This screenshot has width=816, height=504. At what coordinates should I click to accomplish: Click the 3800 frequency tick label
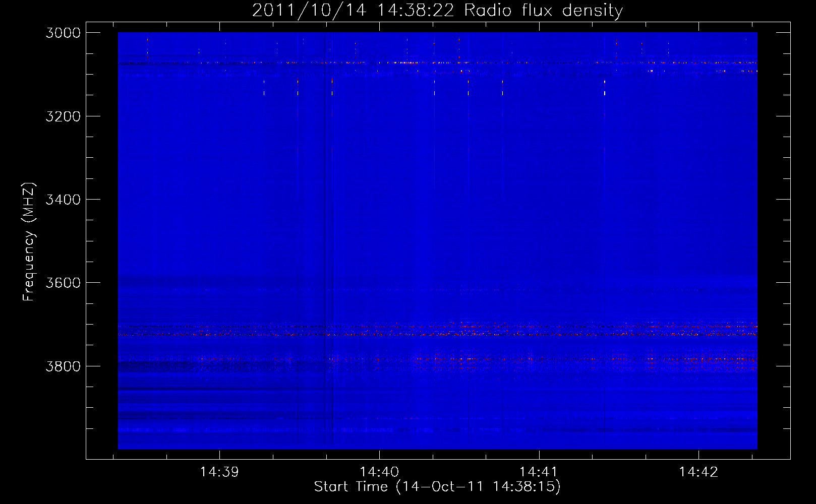(x=63, y=366)
